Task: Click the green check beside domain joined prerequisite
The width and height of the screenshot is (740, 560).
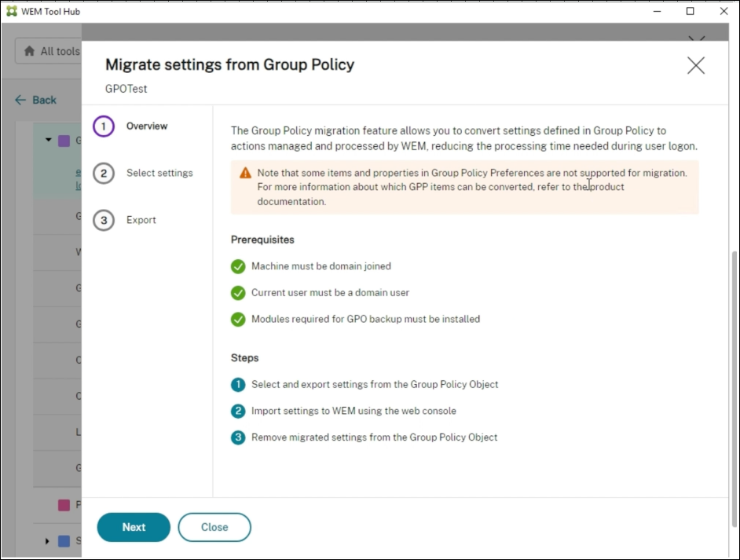Action: 238,266
